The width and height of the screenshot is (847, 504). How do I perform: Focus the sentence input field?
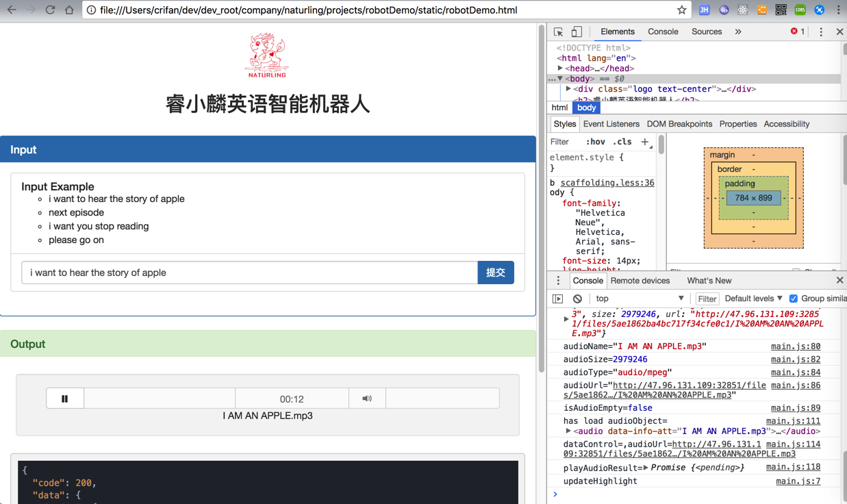coord(249,273)
